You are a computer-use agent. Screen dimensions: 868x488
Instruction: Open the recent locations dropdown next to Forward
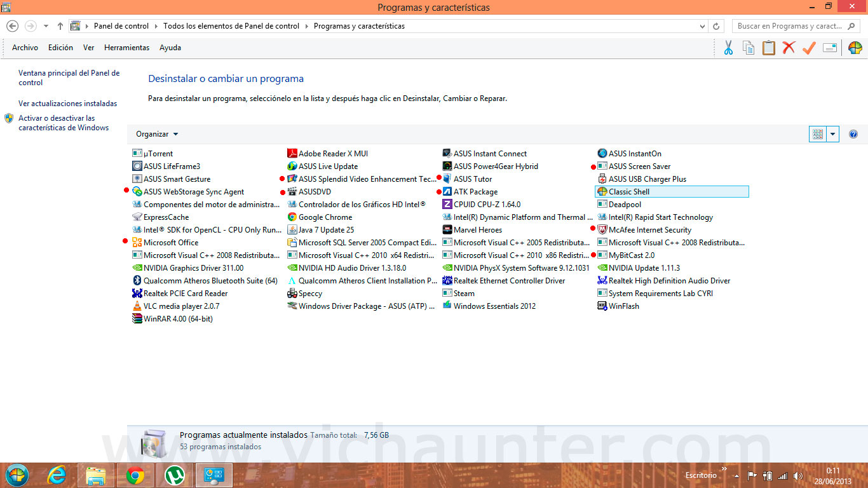(46, 26)
